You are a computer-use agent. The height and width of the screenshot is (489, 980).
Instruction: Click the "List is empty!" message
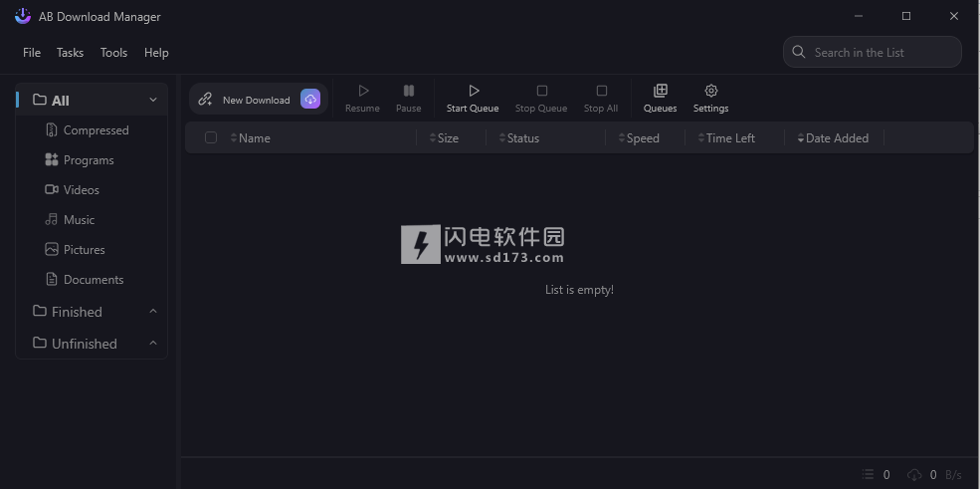pos(579,290)
